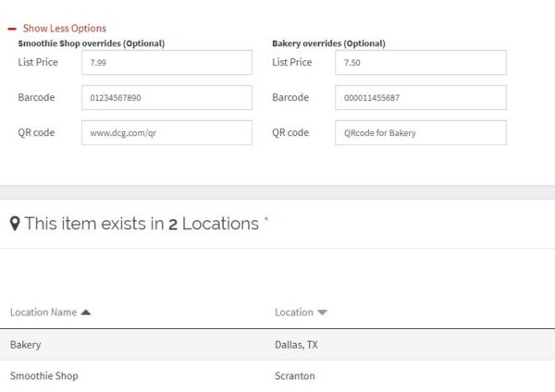Image resolution: width=555 pixels, height=392 pixels.
Task: Collapse the minus icon beside Show Less Options
Action: coord(12,29)
